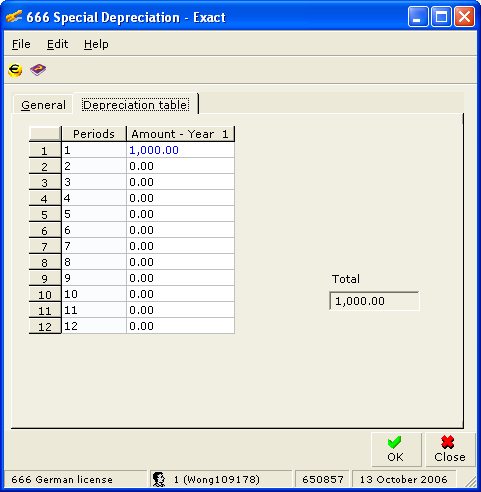
Task: Click the user icon in status bar
Action: click(159, 479)
